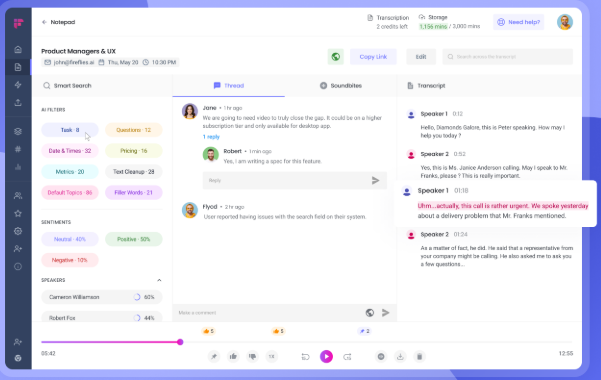Open the info circle sidebar icon
Screen dimensions: 601x380
(18, 266)
